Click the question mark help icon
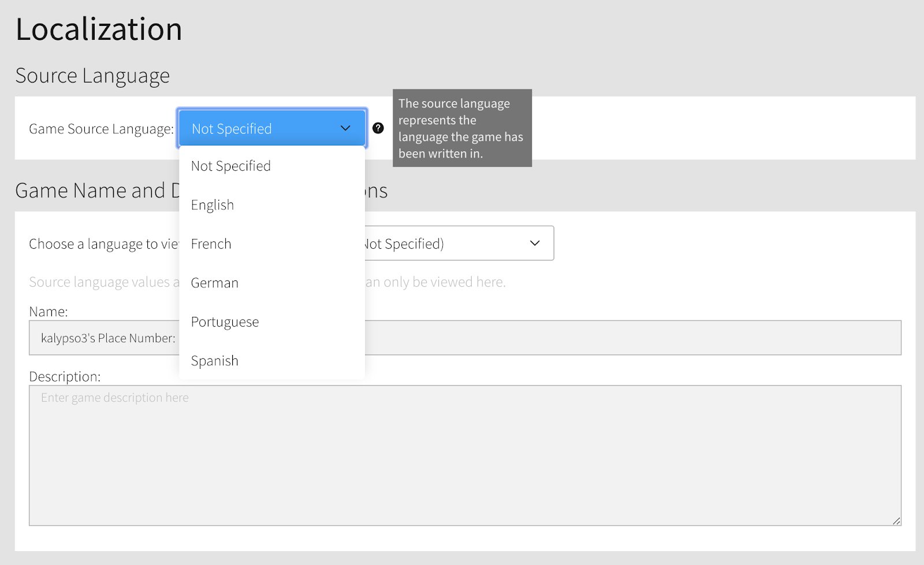924x565 pixels. [x=378, y=128]
